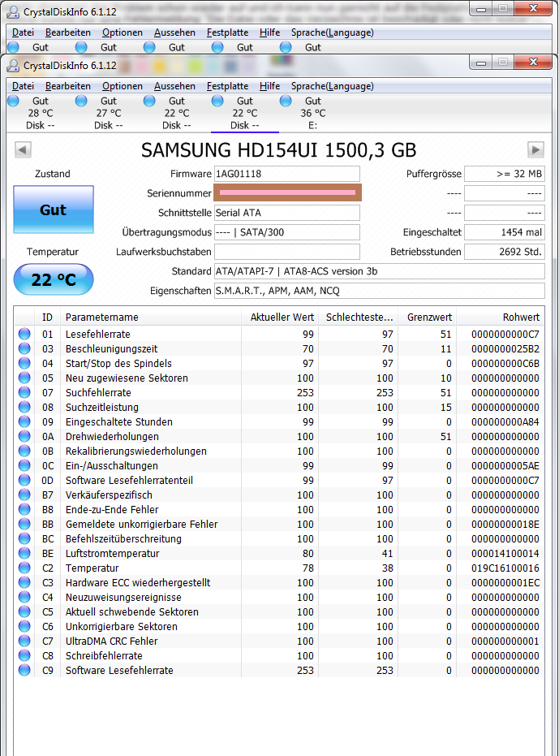Click the Puffergrösse value >= 32 MB
559x756 pixels.
[x=505, y=174]
